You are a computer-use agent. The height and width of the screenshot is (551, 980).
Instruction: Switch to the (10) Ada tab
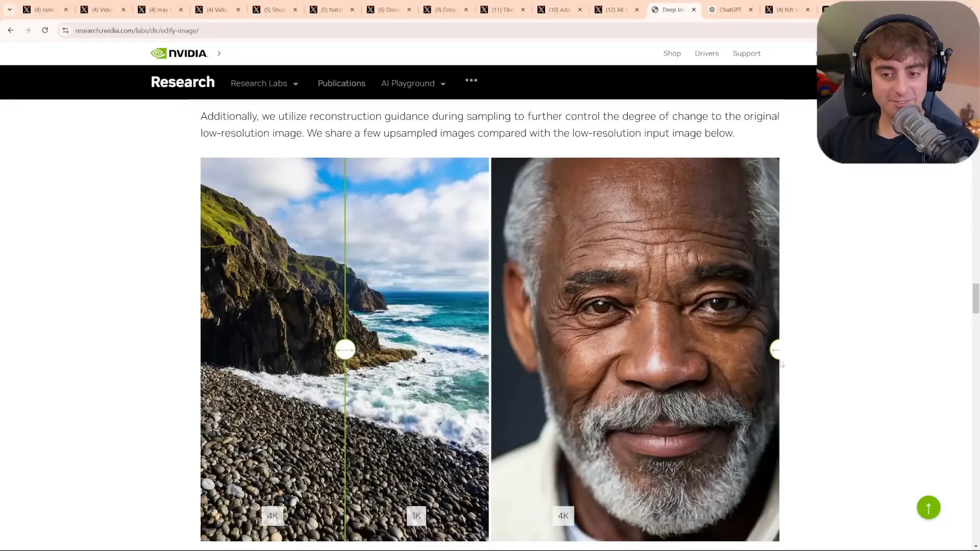click(559, 10)
